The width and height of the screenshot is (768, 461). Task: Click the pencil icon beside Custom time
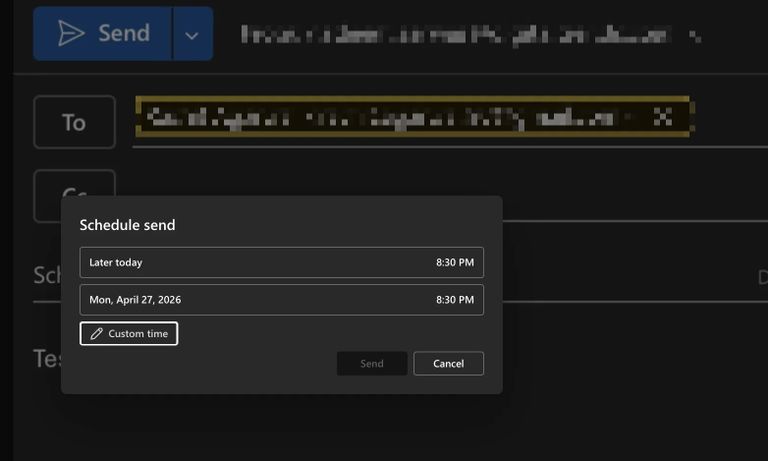(x=96, y=334)
